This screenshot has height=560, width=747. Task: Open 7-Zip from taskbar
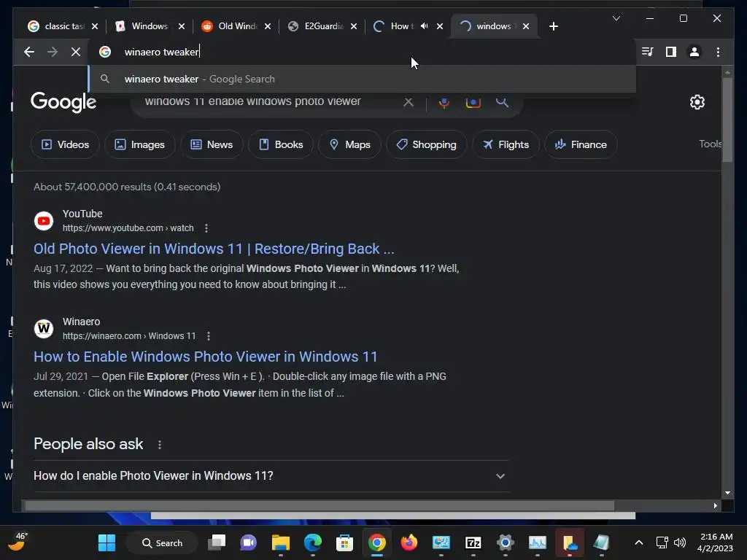tap(473, 542)
